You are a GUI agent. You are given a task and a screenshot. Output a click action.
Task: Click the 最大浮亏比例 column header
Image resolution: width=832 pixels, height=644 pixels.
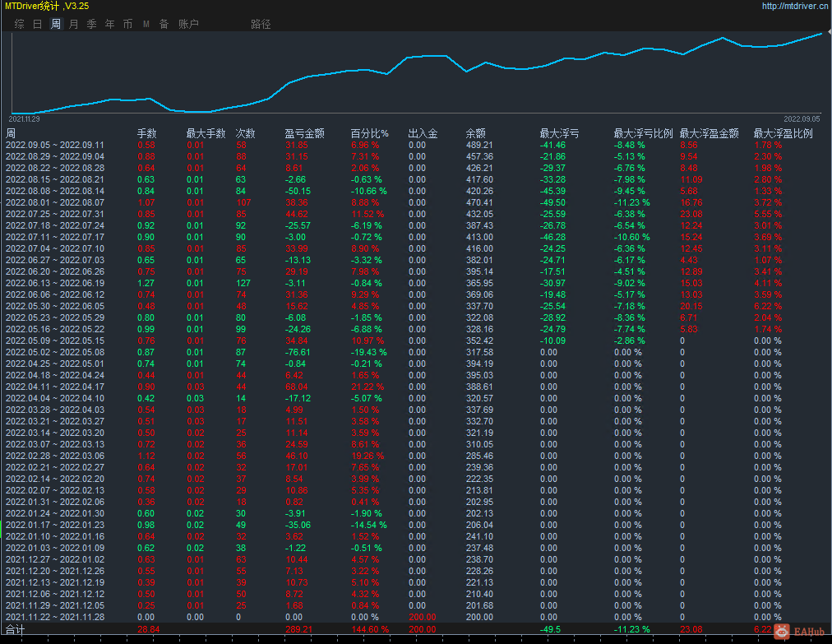pos(643,133)
